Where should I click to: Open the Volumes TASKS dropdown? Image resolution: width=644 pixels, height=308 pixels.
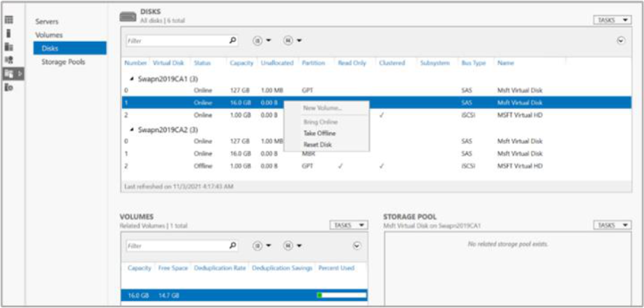tap(348, 226)
